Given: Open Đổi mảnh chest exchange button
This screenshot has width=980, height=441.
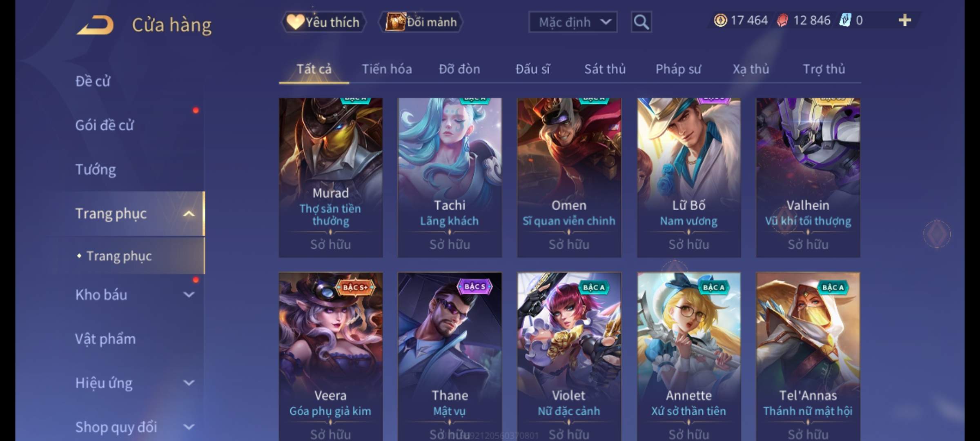Looking at the screenshot, I should 421,22.
